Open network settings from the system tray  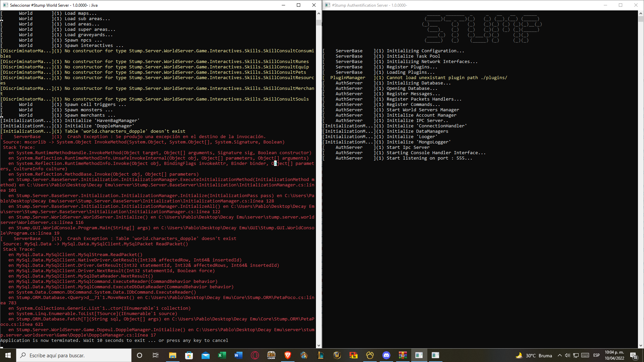click(x=576, y=355)
